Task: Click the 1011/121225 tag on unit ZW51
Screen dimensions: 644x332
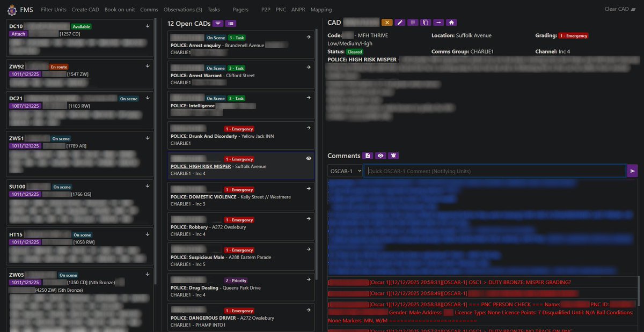Action: (x=25, y=146)
